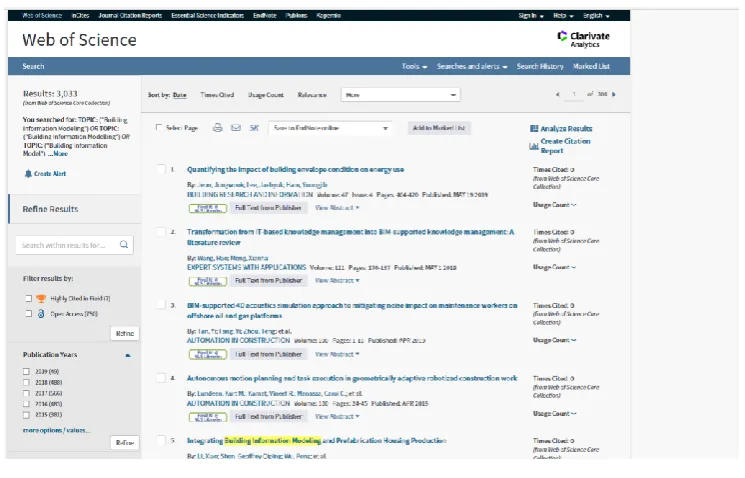Open the Marked List tab
The width and height of the screenshot is (745, 478).
(591, 67)
